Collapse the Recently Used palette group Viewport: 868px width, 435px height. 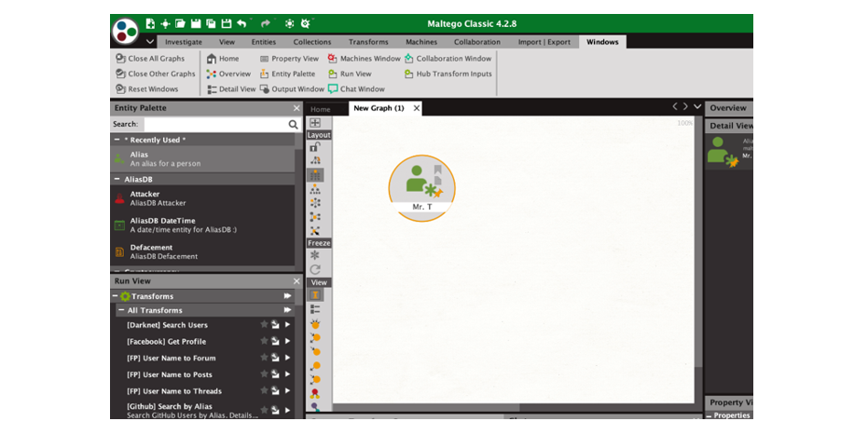tap(117, 140)
